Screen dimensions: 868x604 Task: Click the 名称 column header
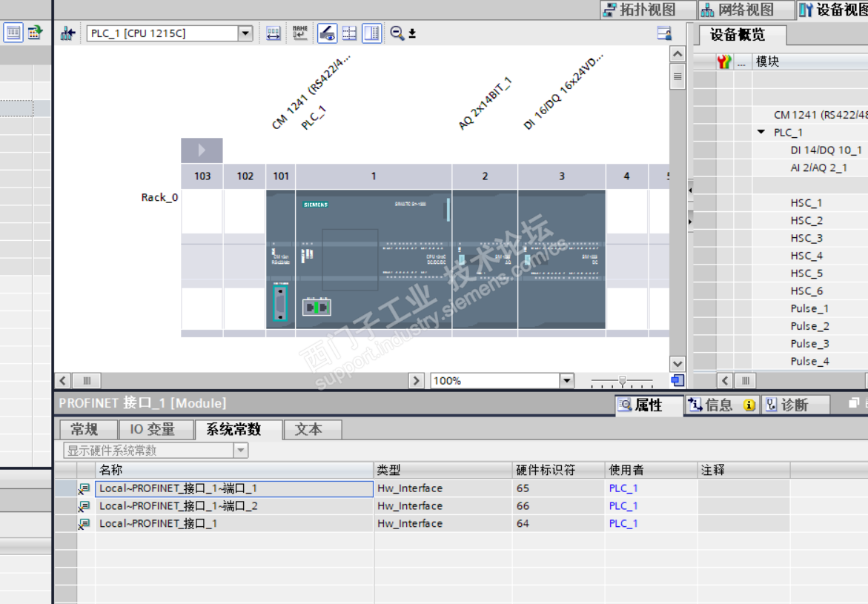235,470
